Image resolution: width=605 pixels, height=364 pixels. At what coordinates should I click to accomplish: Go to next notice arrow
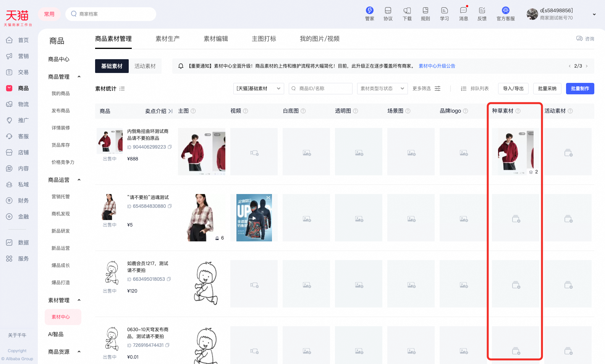point(587,66)
